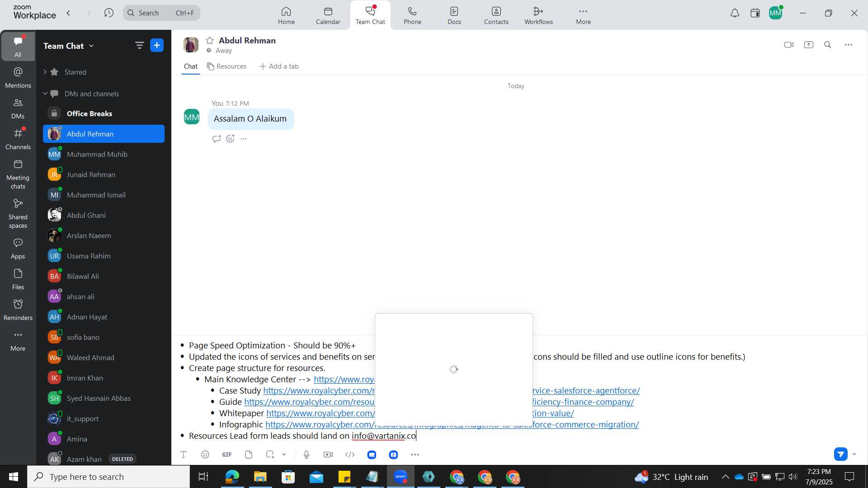Open Workflows in top navigation

point(538,15)
